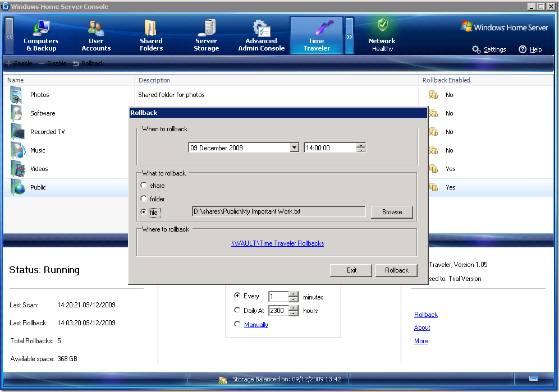This screenshot has width=559, height=392.
Task: Click the Rollback dialog title bar
Action: point(278,113)
